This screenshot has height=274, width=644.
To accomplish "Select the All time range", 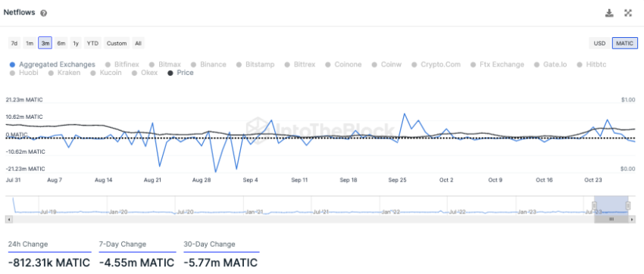I will [138, 43].
